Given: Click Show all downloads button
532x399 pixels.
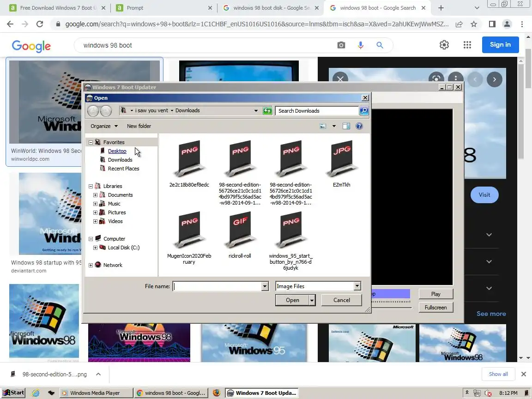Looking at the screenshot, I should [498, 374].
